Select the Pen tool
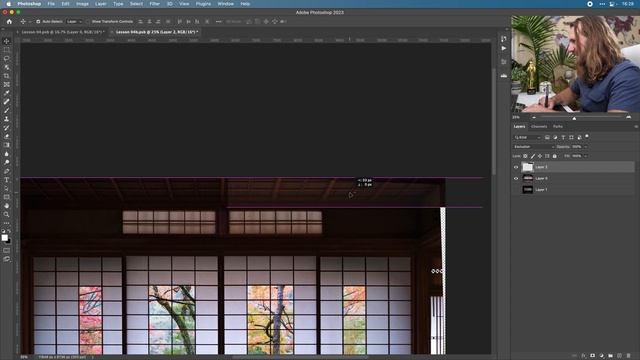The image size is (640, 360). click(7, 171)
